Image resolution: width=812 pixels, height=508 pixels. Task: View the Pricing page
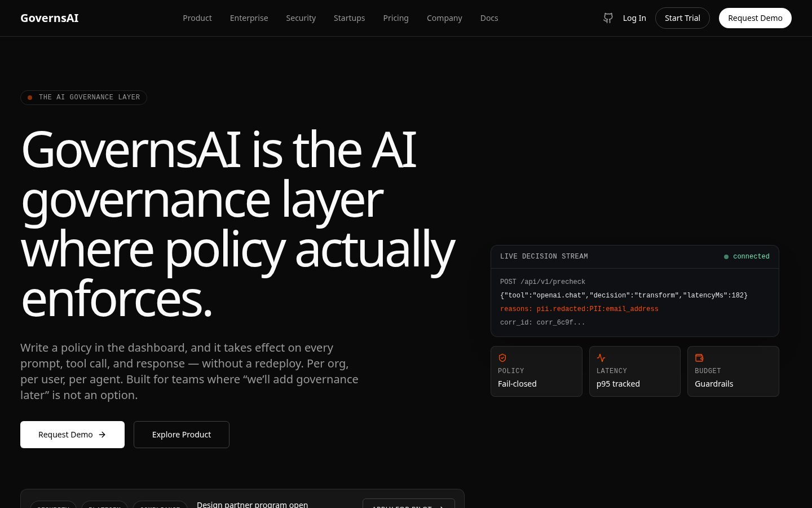tap(396, 18)
